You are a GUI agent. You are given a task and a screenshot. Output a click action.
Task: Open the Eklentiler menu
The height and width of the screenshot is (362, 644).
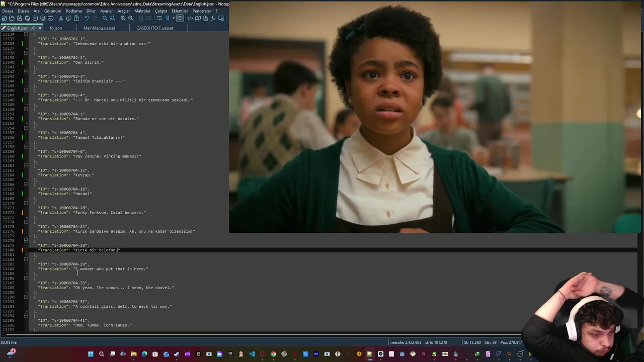[x=180, y=11]
